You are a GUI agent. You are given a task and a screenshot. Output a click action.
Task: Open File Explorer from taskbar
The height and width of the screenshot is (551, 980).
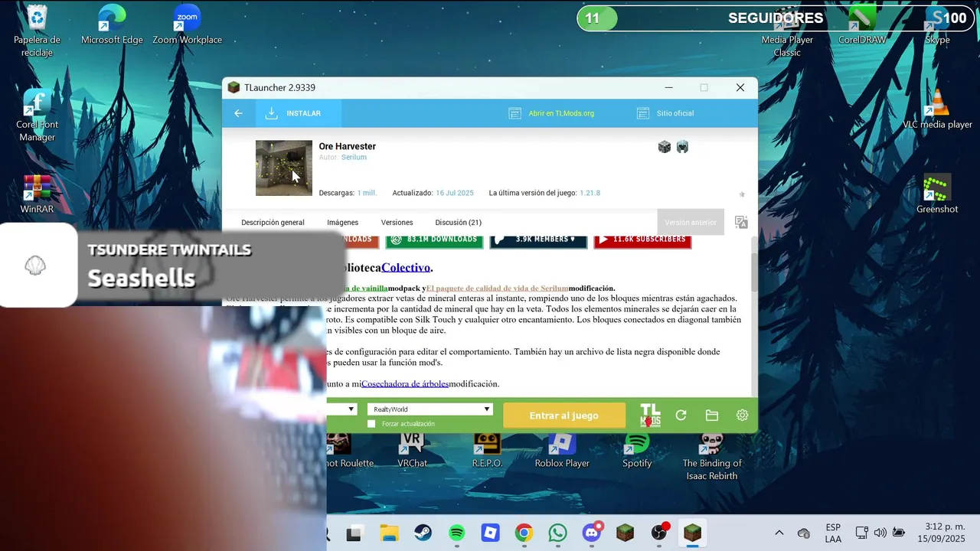tap(390, 533)
